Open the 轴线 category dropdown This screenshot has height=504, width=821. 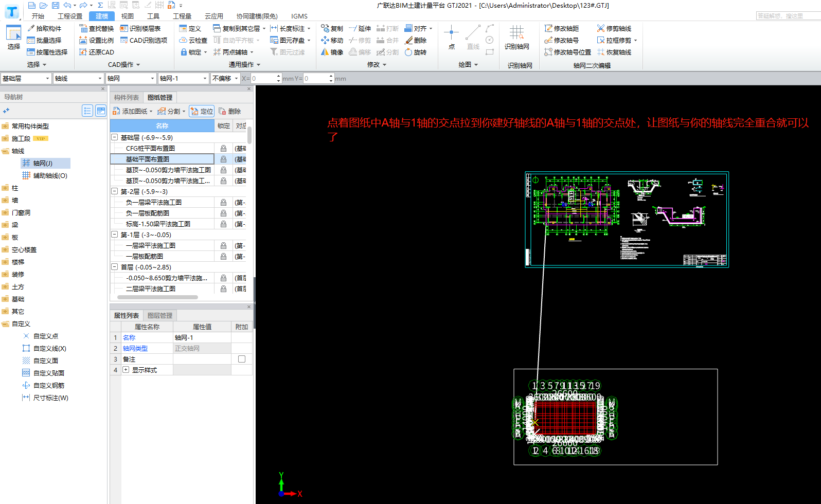coord(79,78)
